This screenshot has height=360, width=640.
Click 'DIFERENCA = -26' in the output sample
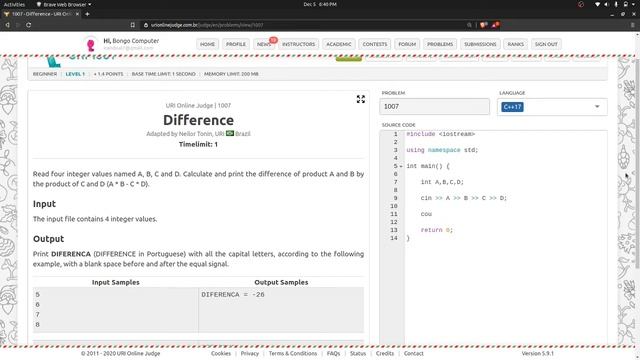[233, 295]
